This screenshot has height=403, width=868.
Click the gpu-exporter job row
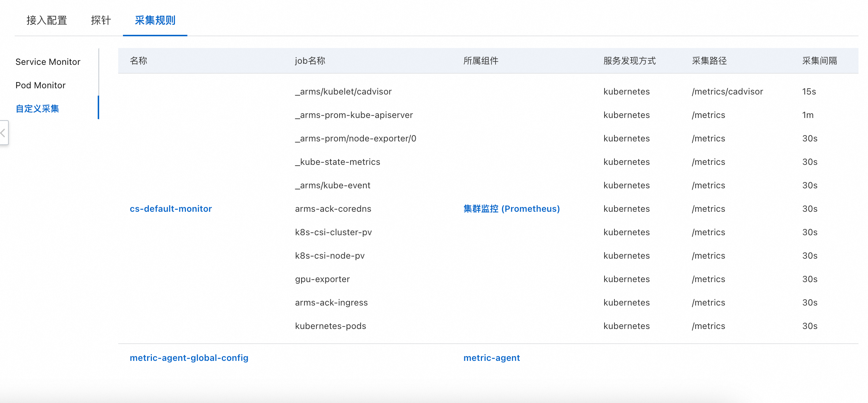[322, 279]
